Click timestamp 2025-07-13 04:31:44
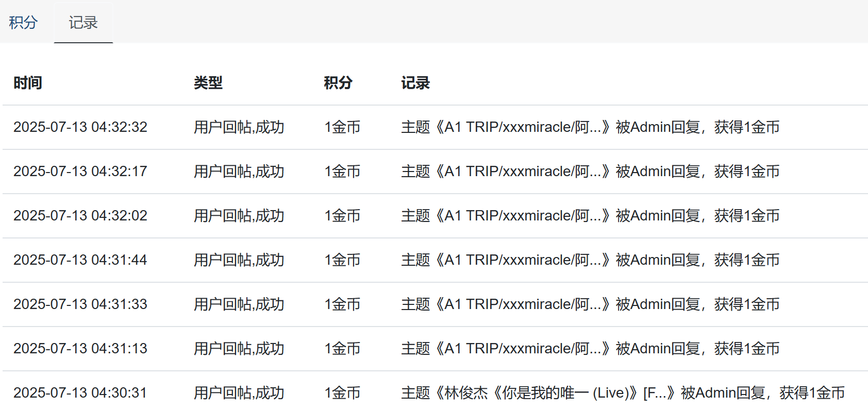Viewport: 868px width, 411px height. pos(80,260)
